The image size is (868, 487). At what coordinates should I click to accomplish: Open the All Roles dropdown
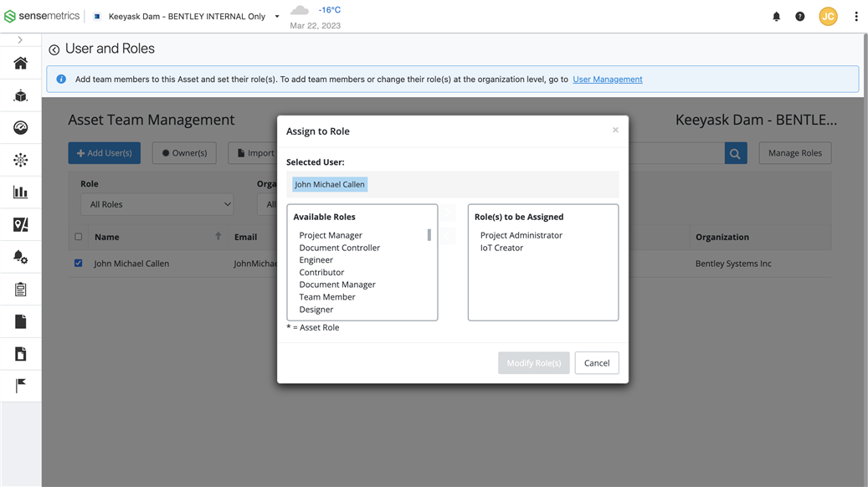tap(157, 203)
